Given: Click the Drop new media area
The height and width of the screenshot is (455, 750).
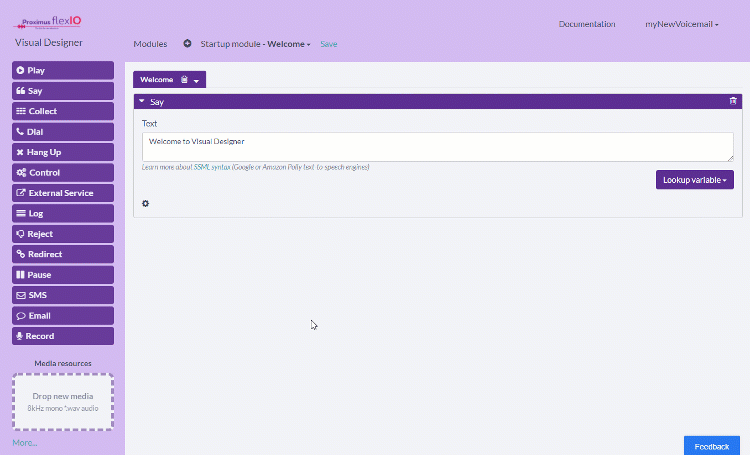Looking at the screenshot, I should (x=63, y=402).
